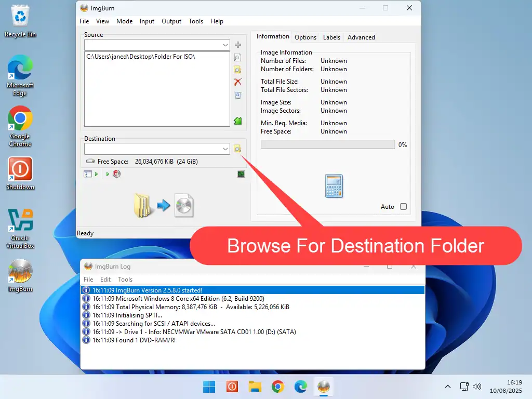The width and height of the screenshot is (532, 399).
Task: Open the Input menu
Action: pos(147,21)
